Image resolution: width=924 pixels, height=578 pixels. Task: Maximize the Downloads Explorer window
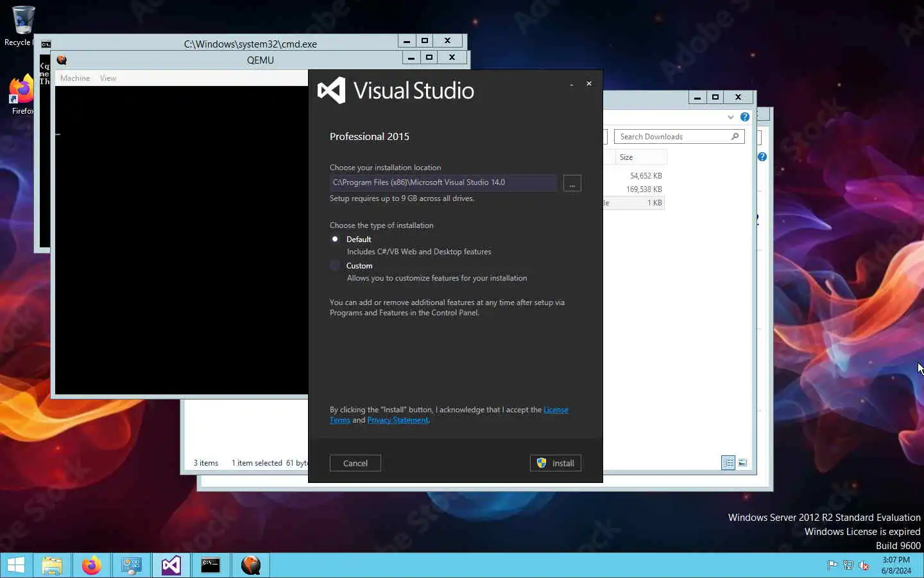tap(715, 98)
